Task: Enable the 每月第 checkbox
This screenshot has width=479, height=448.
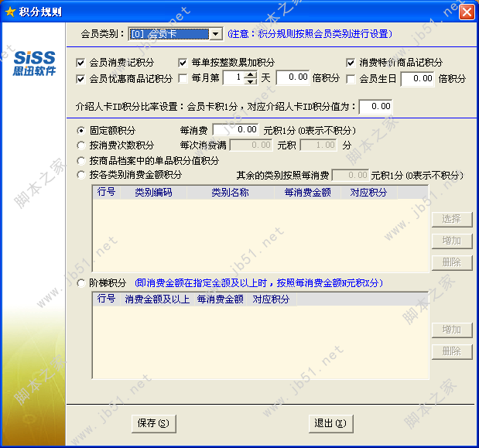Action: (x=183, y=78)
